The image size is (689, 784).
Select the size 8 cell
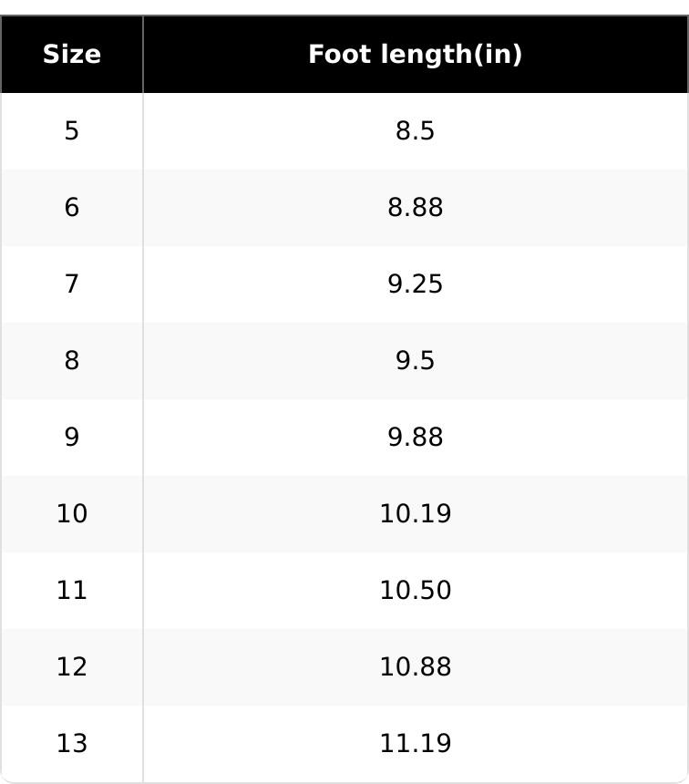[x=72, y=361]
